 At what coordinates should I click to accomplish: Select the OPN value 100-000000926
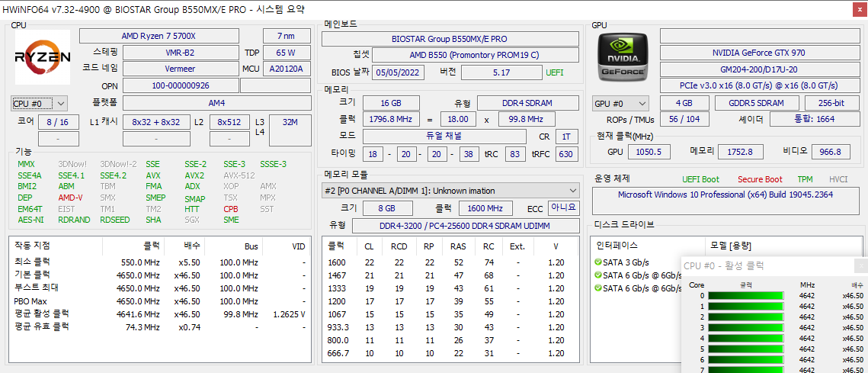coord(180,85)
